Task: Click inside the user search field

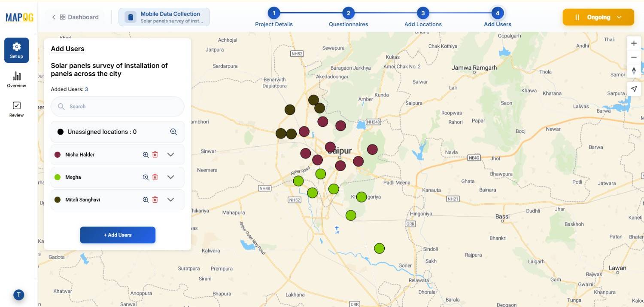Action: 117,106
